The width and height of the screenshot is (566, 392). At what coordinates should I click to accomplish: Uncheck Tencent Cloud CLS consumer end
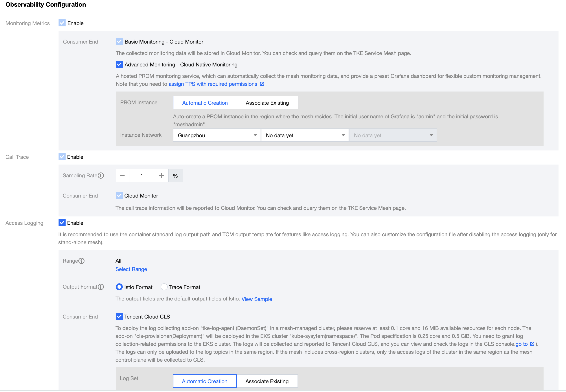(119, 317)
